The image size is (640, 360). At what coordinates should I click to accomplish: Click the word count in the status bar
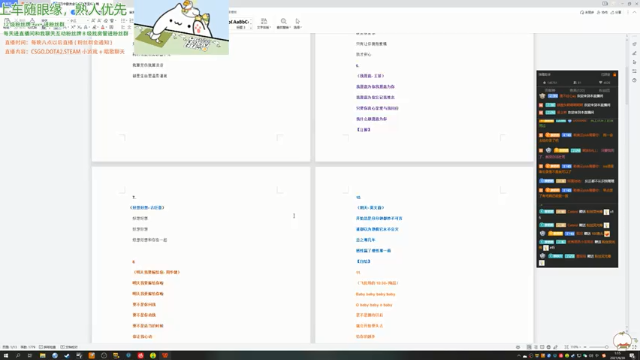tap(28, 347)
